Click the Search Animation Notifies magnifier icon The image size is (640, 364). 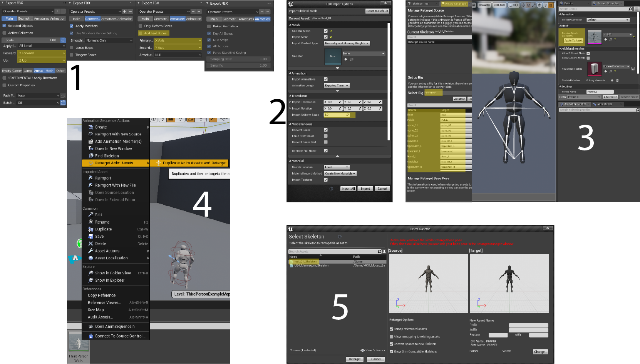tap(637, 110)
